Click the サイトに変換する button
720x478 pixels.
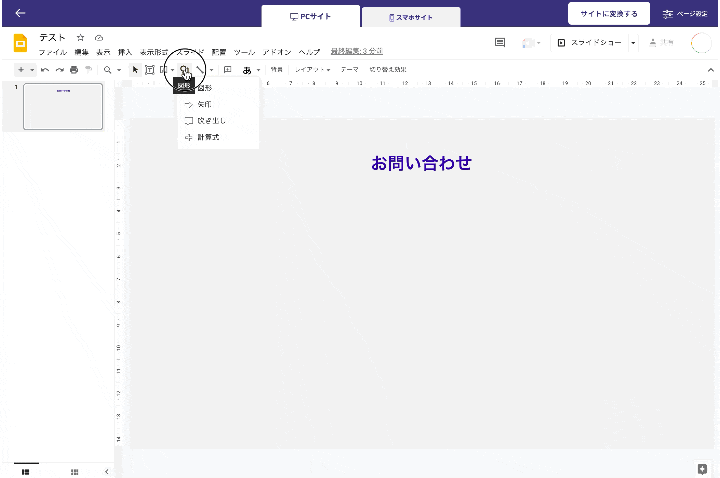608,14
